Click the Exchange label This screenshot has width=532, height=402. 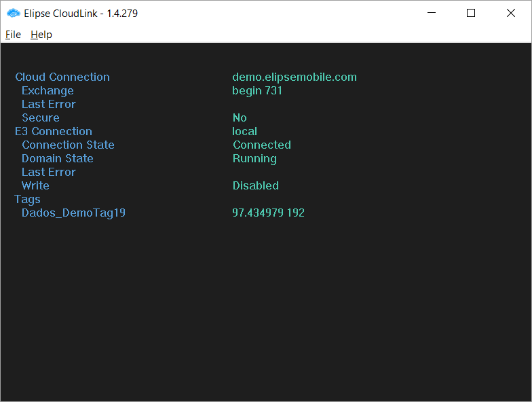[x=47, y=91]
